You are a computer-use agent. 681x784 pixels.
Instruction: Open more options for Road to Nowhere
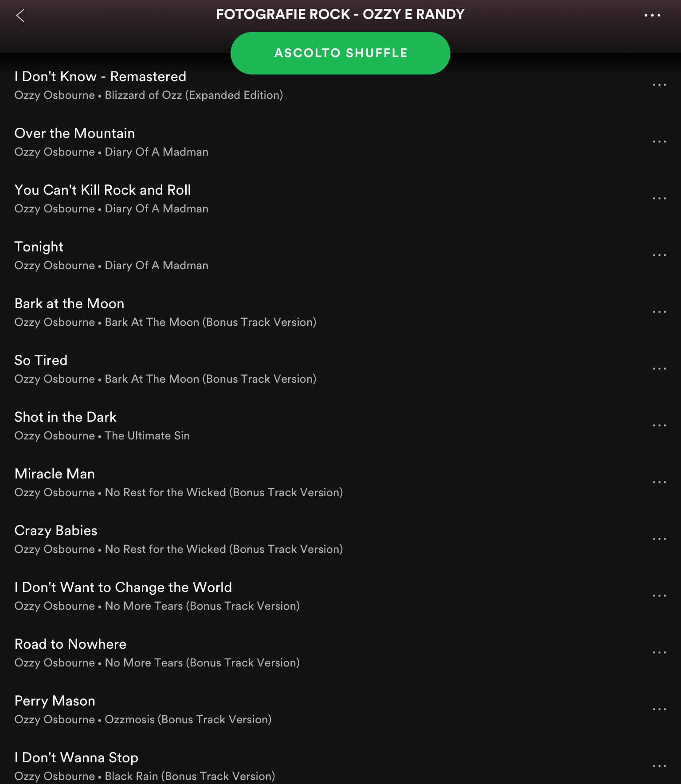(659, 653)
